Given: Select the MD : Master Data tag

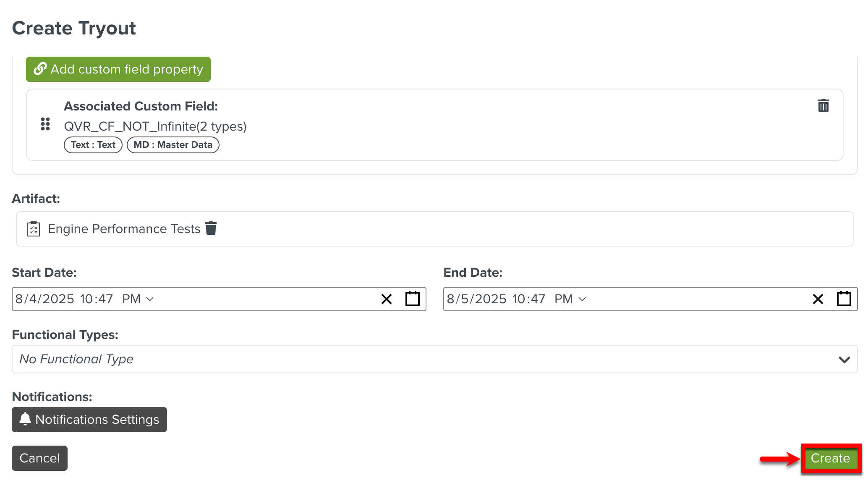Looking at the screenshot, I should click(173, 145).
